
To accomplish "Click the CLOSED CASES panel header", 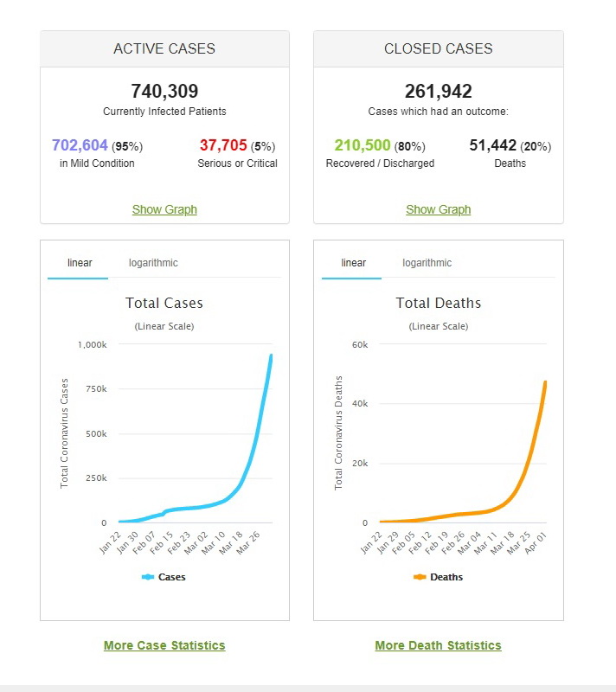I will (x=439, y=49).
